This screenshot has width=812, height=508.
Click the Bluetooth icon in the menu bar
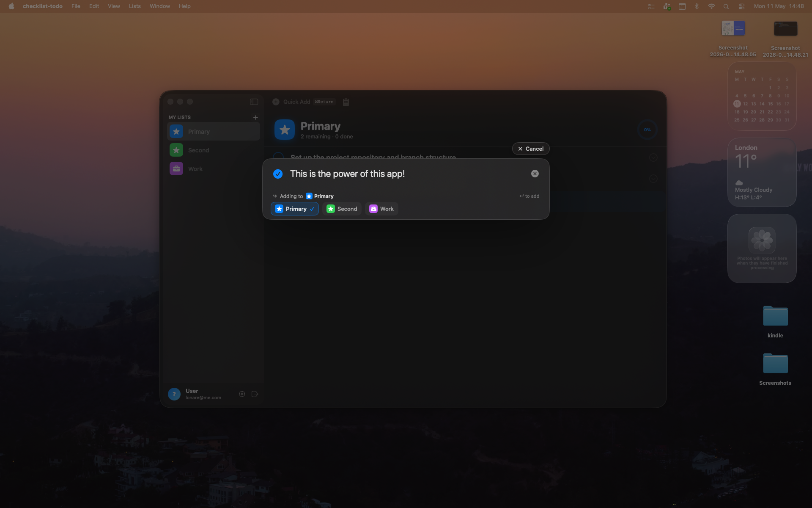click(697, 6)
